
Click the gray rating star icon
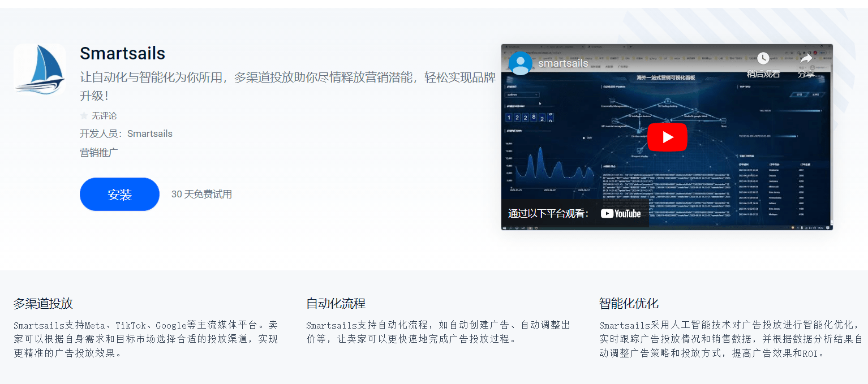tap(84, 116)
